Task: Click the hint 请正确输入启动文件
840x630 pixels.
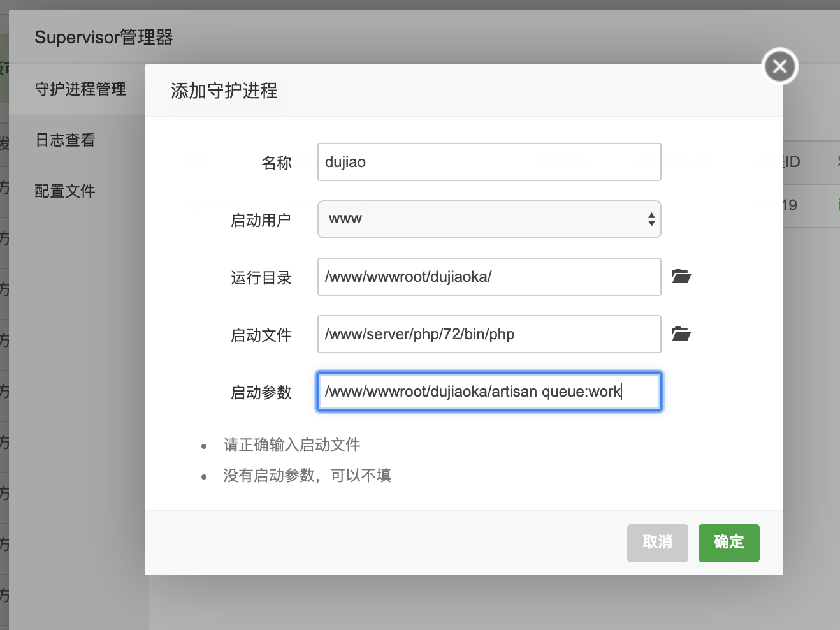Action: (292, 444)
